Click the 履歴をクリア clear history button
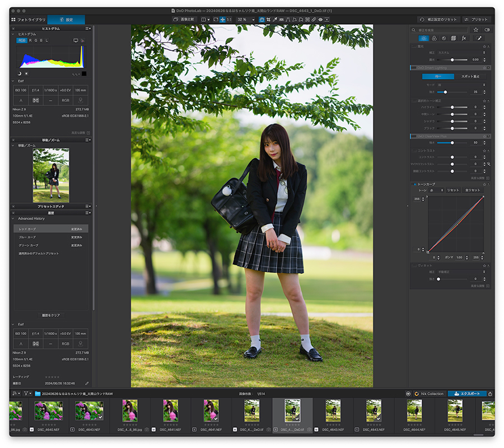 (x=51, y=315)
